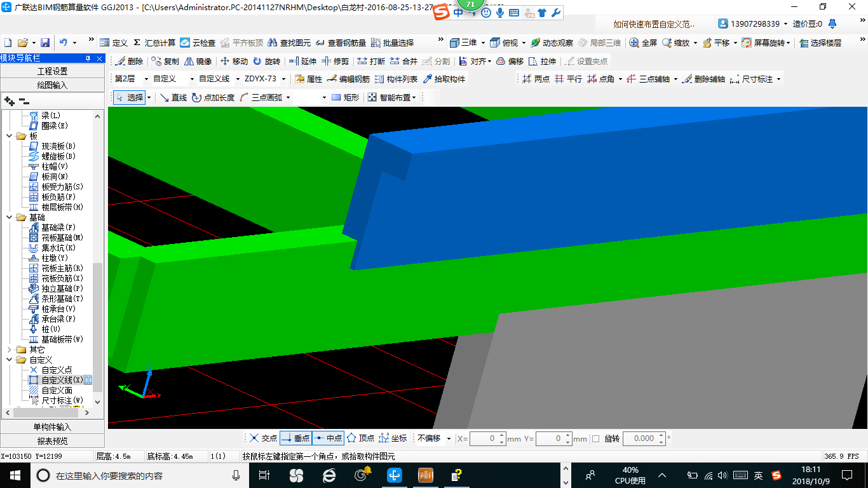Click the save disk icon
This screenshot has height=488, width=868.
point(45,43)
